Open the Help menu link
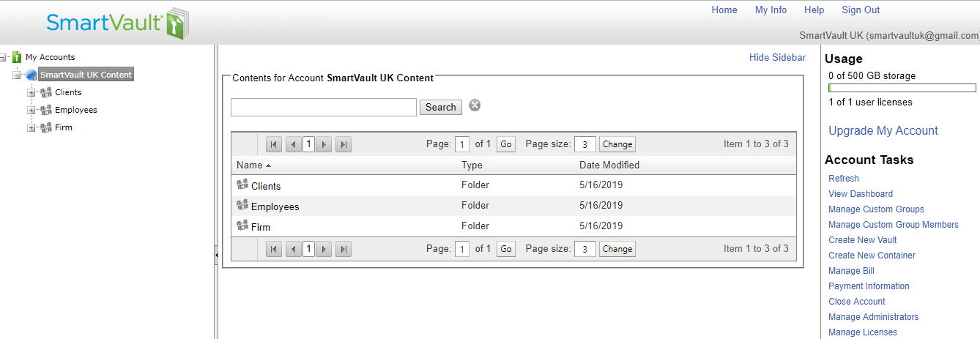The width and height of the screenshot is (980, 339). tap(814, 10)
